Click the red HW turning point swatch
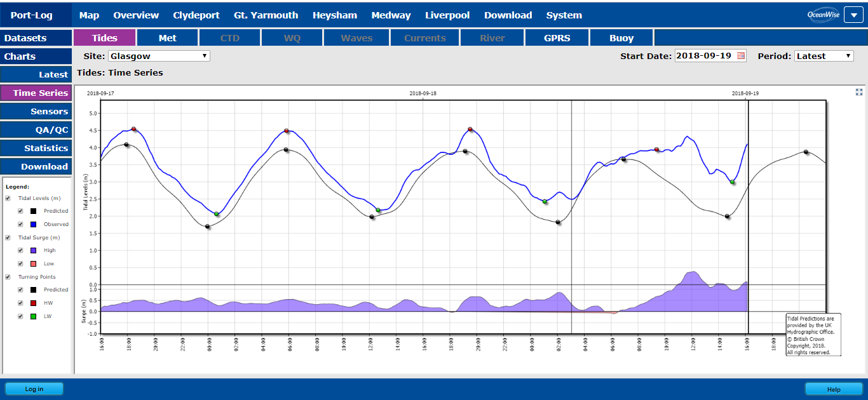This screenshot has height=400, width=868. pyautogui.click(x=34, y=303)
